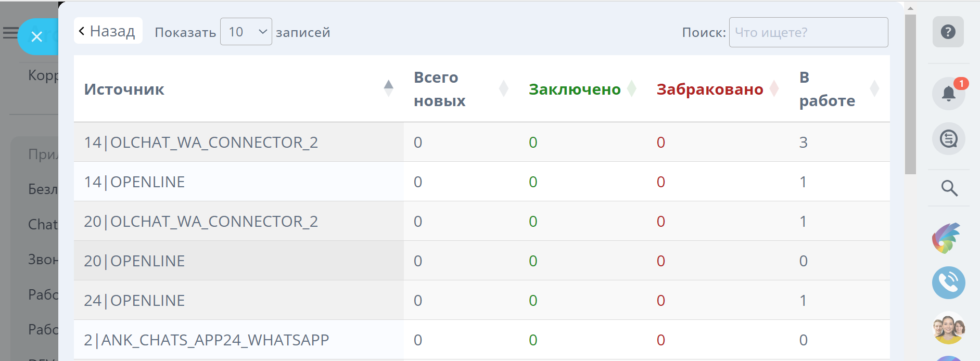Open the blue telephony call icon
This screenshot has width=980, height=361.
[948, 283]
